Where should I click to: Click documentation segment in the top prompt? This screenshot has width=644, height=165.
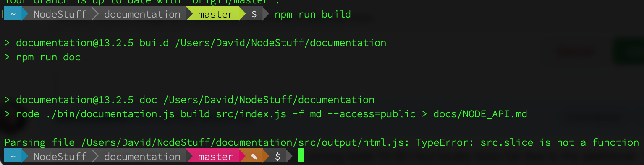point(142,14)
